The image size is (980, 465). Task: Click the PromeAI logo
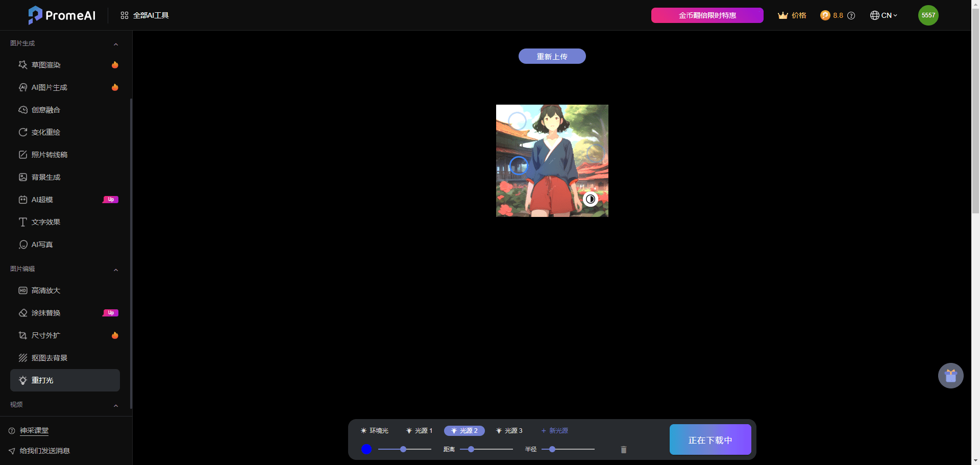coord(62,15)
